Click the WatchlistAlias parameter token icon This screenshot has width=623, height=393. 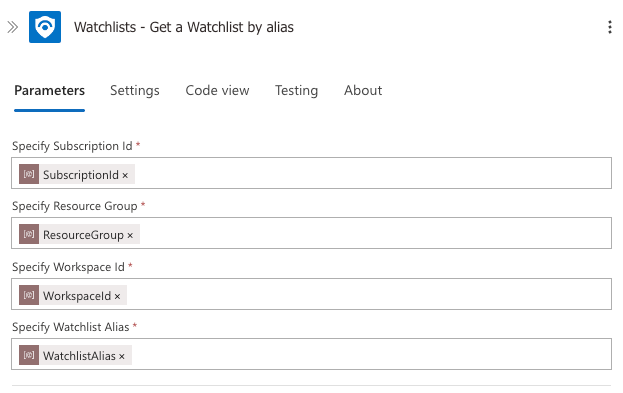(29, 355)
